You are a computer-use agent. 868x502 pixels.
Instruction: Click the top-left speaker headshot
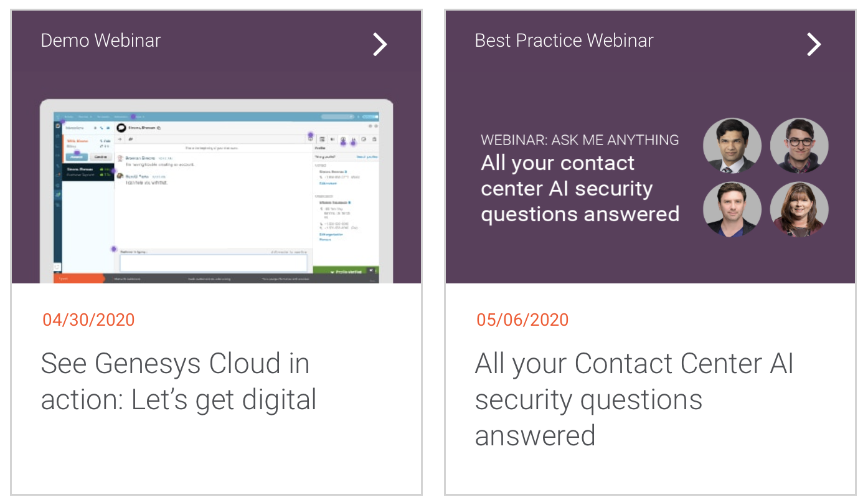coord(732,148)
